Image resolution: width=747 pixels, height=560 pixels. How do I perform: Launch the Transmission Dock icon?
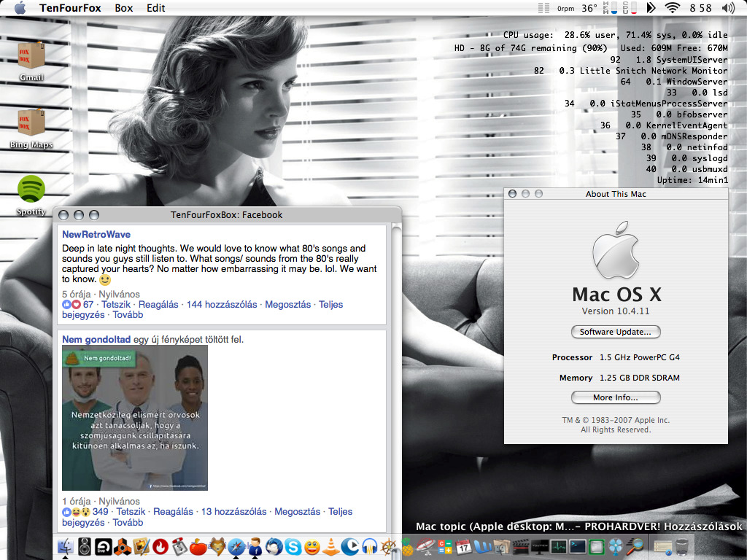tap(179, 547)
